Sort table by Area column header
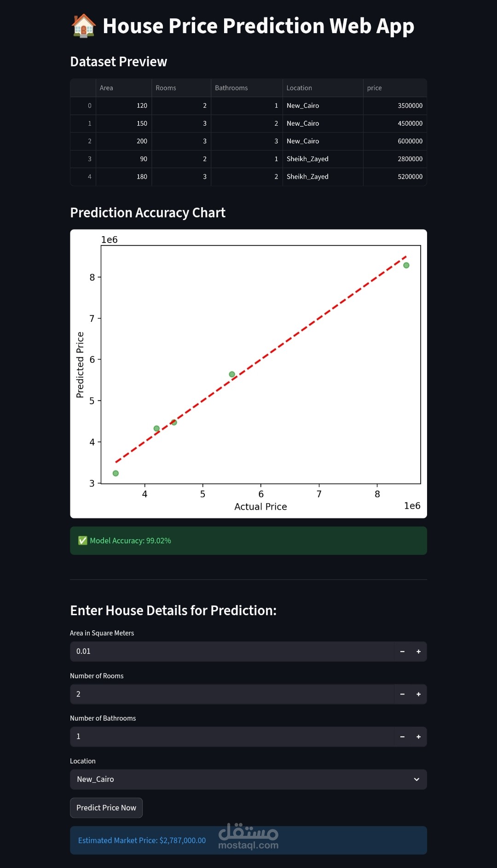 tap(124, 88)
